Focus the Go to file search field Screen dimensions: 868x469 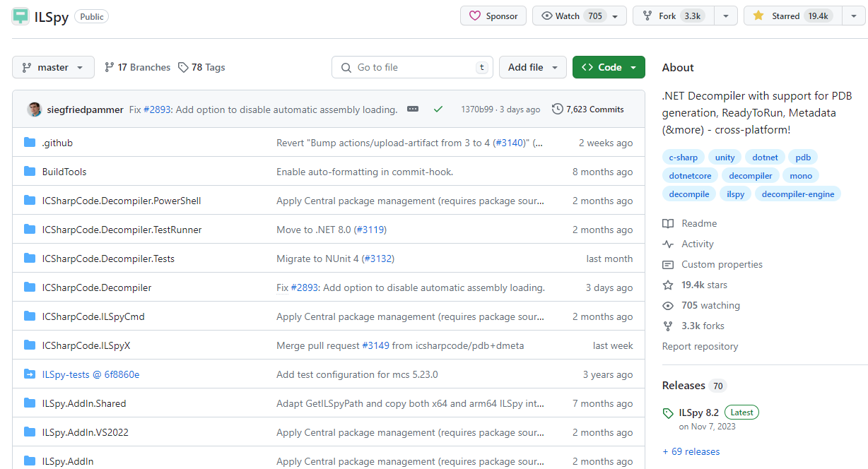413,67
